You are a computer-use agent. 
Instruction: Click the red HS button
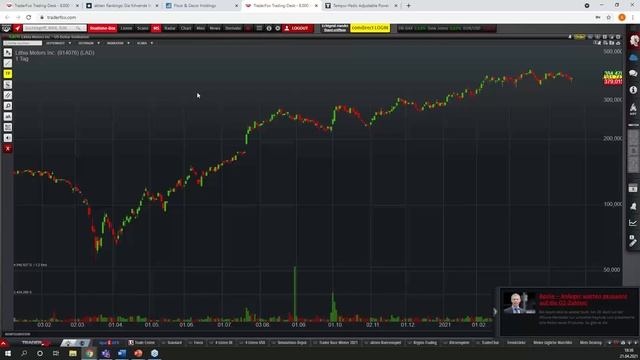click(156, 28)
